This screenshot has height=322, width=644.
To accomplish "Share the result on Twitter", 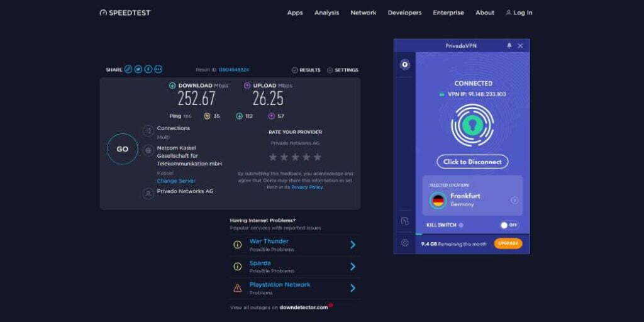I will tap(138, 69).
